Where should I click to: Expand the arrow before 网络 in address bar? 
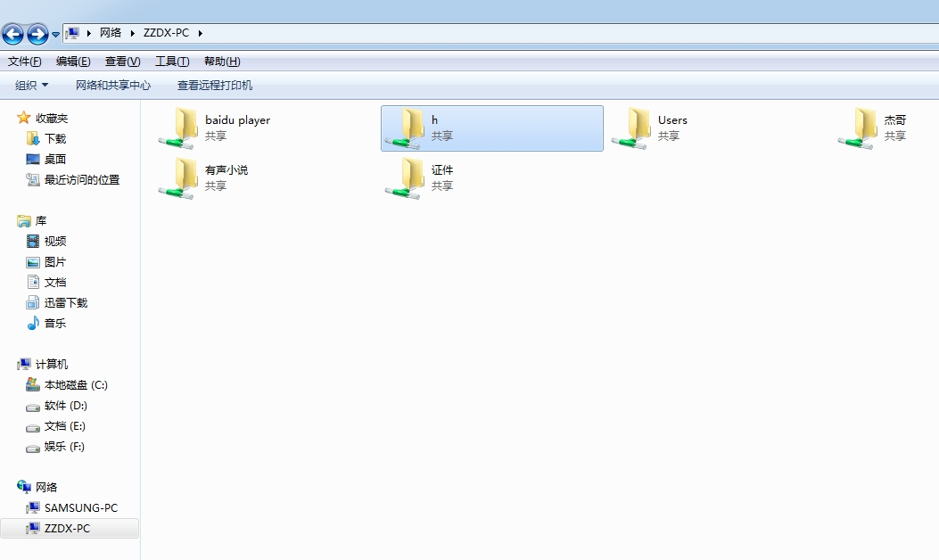(88, 33)
